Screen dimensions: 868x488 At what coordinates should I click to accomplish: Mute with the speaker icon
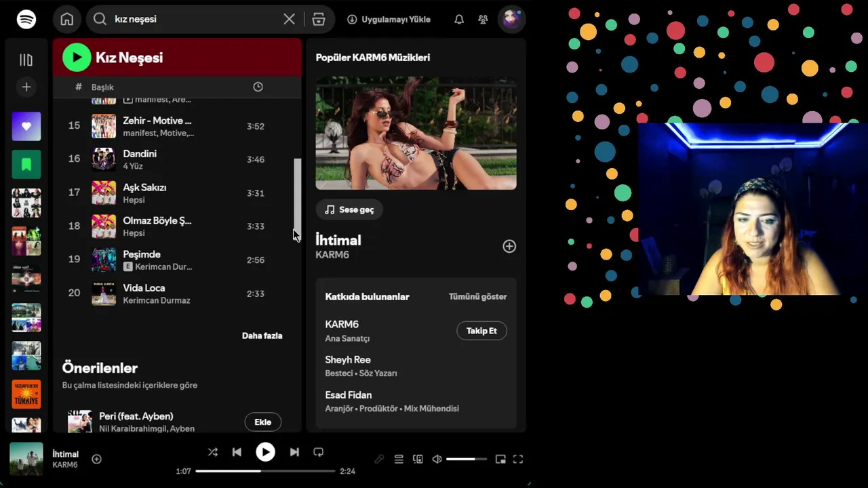pyautogui.click(x=437, y=459)
